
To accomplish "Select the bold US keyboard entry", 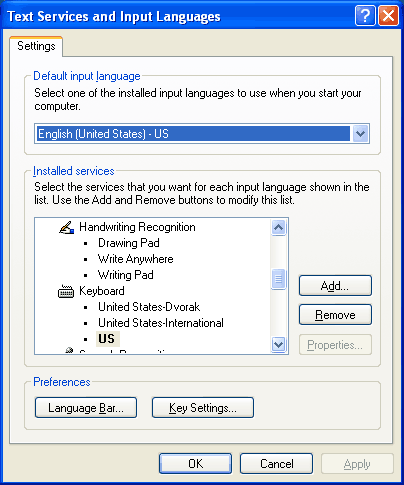I will pos(107,339).
